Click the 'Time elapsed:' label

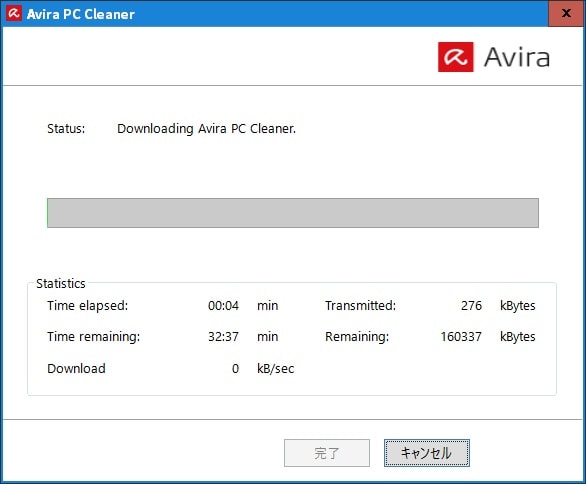(87, 306)
